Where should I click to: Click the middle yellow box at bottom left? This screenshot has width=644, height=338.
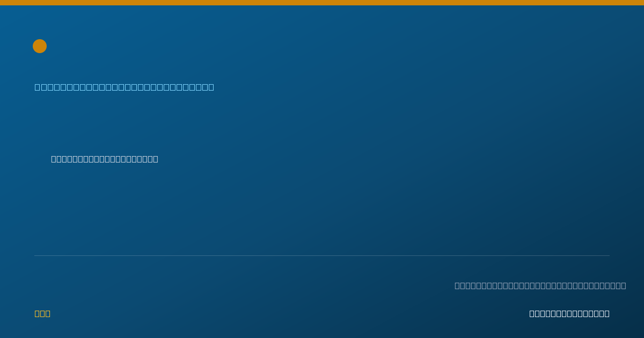pos(42,313)
